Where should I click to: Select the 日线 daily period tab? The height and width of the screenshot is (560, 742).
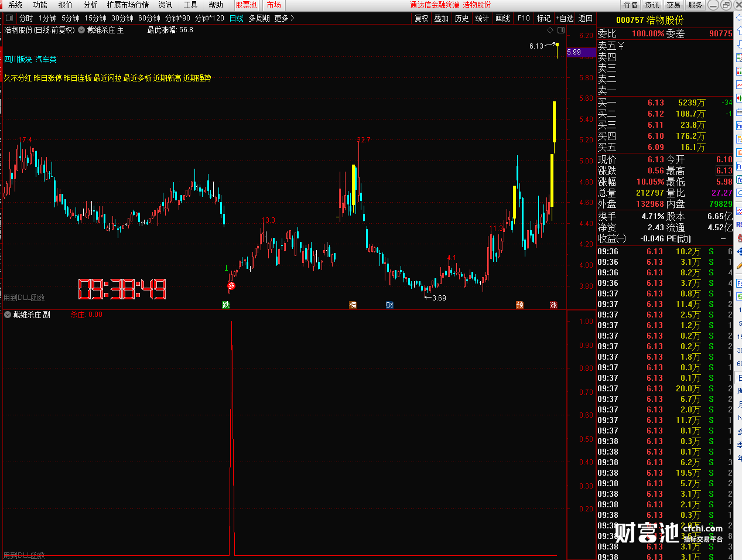pyautogui.click(x=237, y=18)
